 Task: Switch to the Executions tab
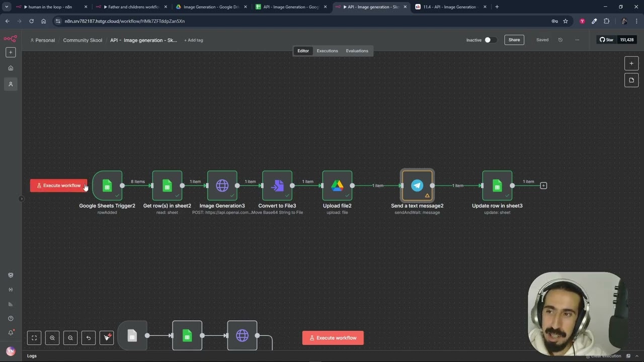327,51
